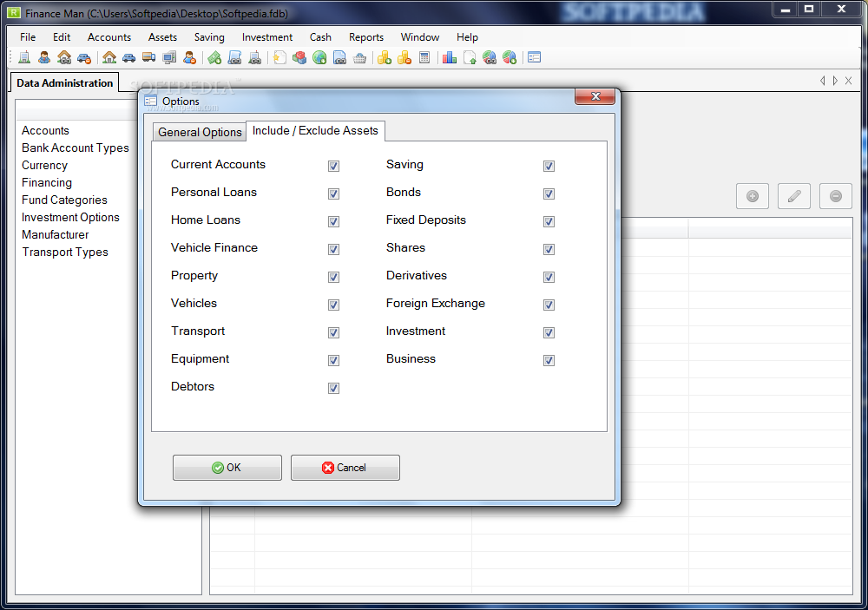Click the blue-shirt person toolbar icon
This screenshot has height=610, width=868.
click(x=44, y=57)
